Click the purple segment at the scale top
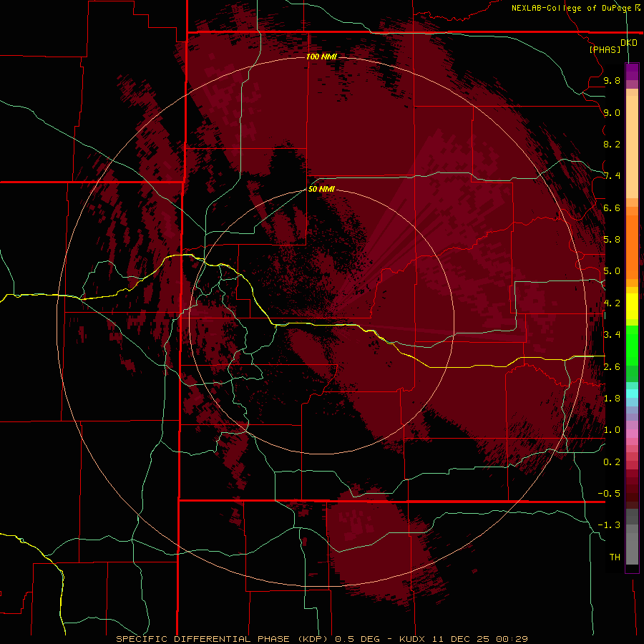644x644 pixels. [632, 72]
